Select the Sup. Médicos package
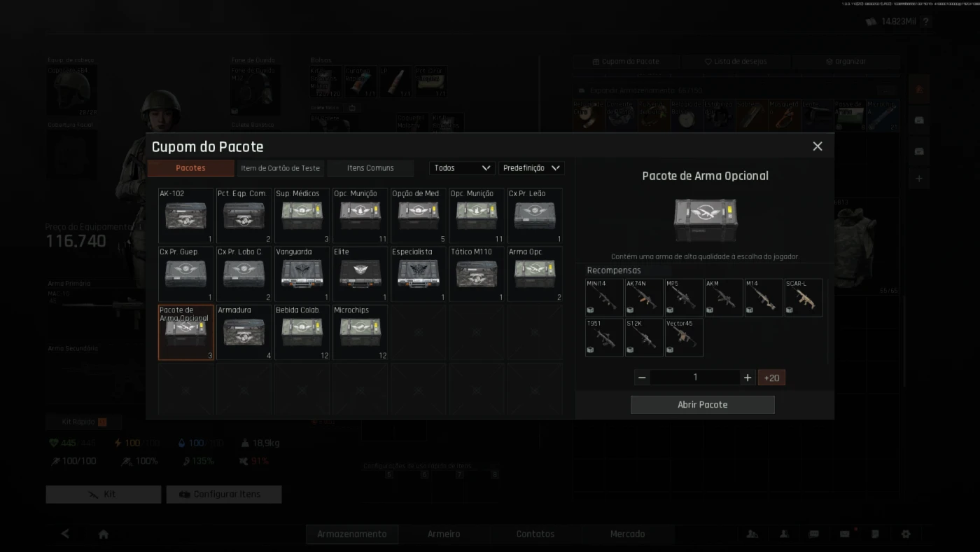Image resolution: width=980 pixels, height=552 pixels. (302, 215)
